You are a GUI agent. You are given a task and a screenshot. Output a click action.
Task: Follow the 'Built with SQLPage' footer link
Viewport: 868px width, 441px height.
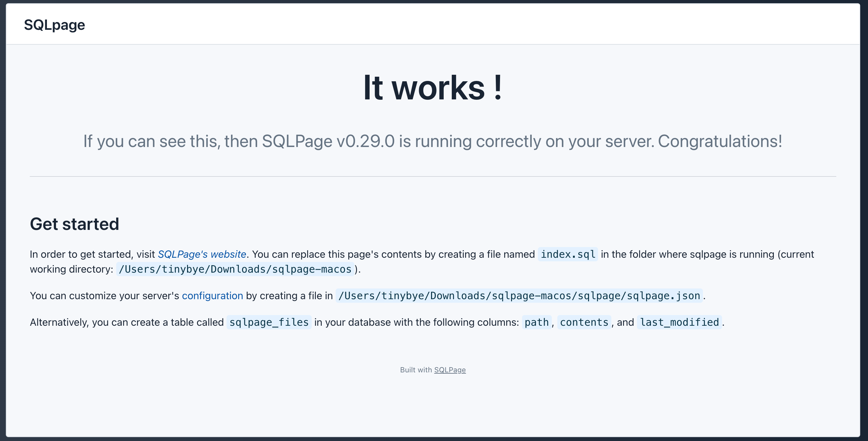point(450,370)
